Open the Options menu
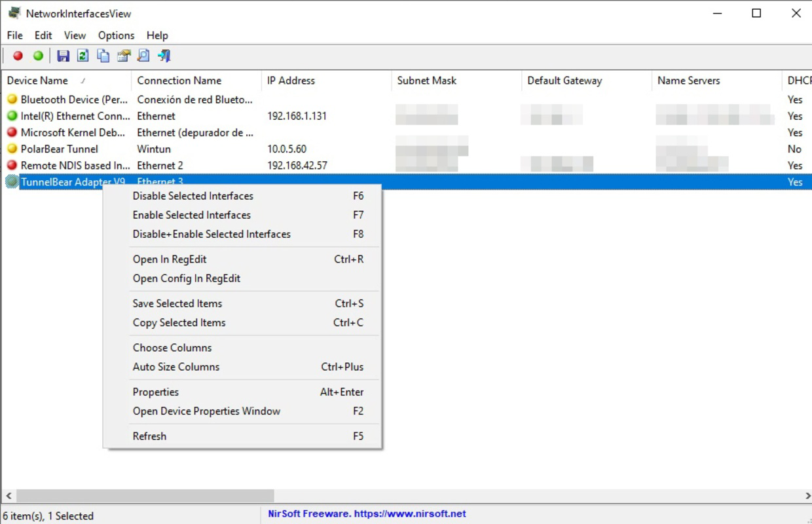Viewport: 812px width, 524px height. [116, 35]
